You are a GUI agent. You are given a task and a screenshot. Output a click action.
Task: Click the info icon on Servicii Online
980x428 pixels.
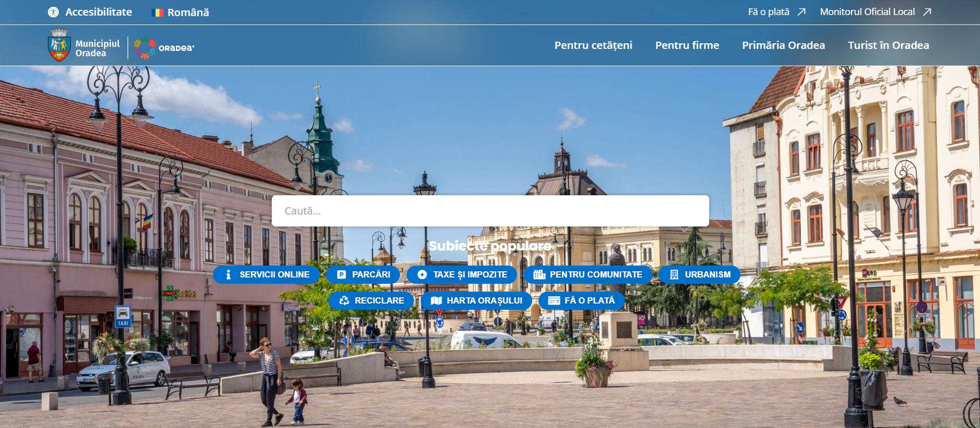228,274
